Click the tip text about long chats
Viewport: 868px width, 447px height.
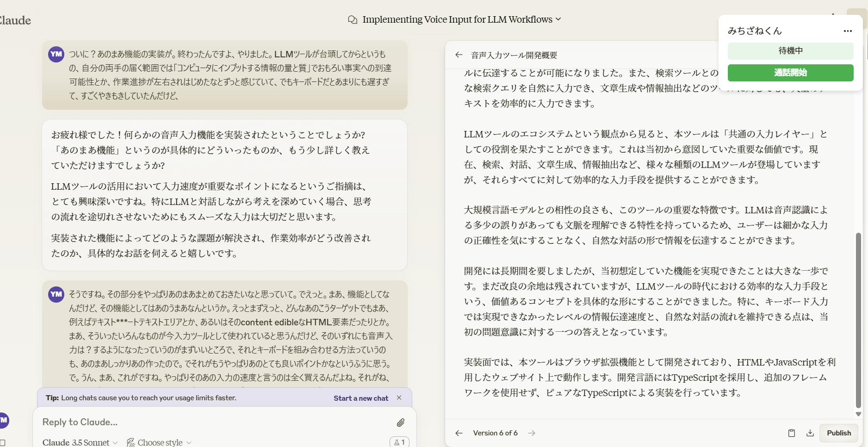[x=141, y=398]
